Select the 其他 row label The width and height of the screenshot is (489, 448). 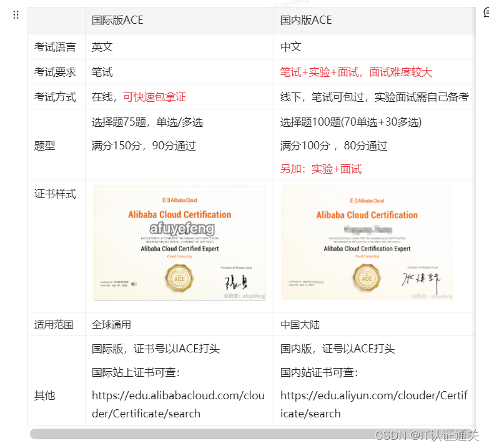[44, 396]
